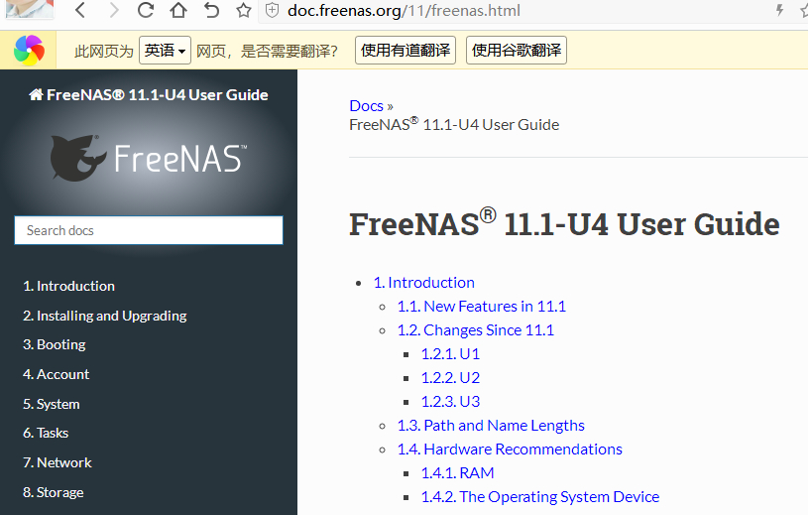The height and width of the screenshot is (515, 812).
Task: Open sidebar item 1. Introduction
Action: coord(68,286)
